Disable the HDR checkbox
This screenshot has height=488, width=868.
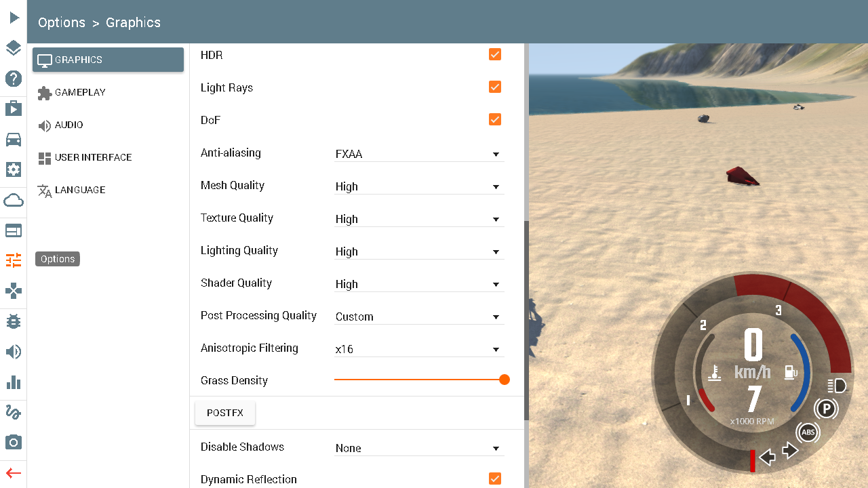coord(495,54)
